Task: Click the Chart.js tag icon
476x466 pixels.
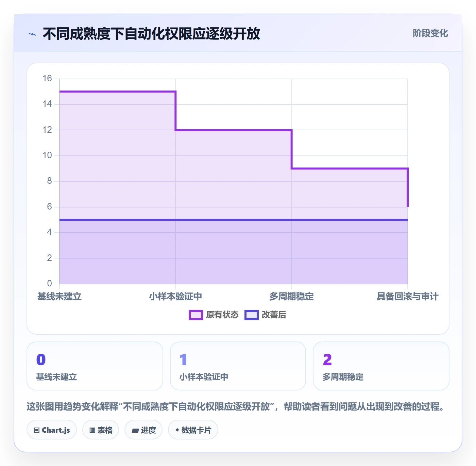Action: (37, 430)
